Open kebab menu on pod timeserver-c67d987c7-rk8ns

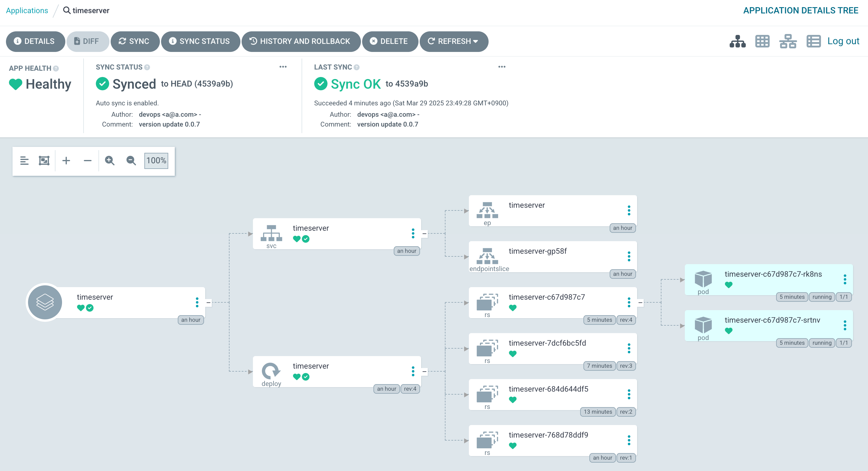(845, 279)
